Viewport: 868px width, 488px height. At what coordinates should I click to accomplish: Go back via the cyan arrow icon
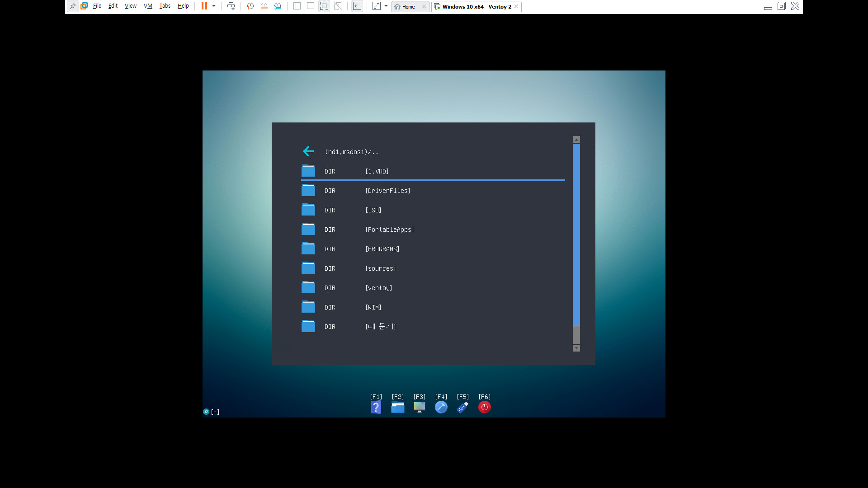[308, 151]
